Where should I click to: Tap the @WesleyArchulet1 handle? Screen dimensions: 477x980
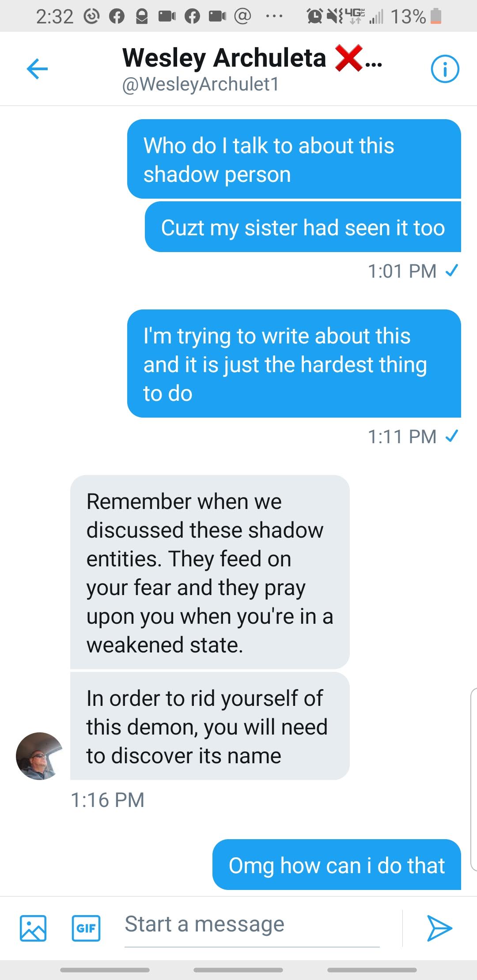(x=201, y=84)
